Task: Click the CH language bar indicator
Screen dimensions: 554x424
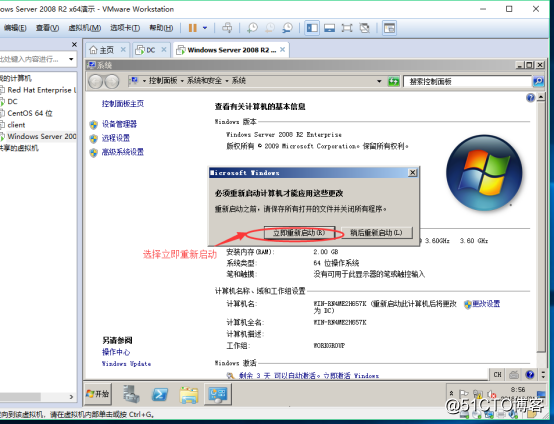Action: (497, 375)
